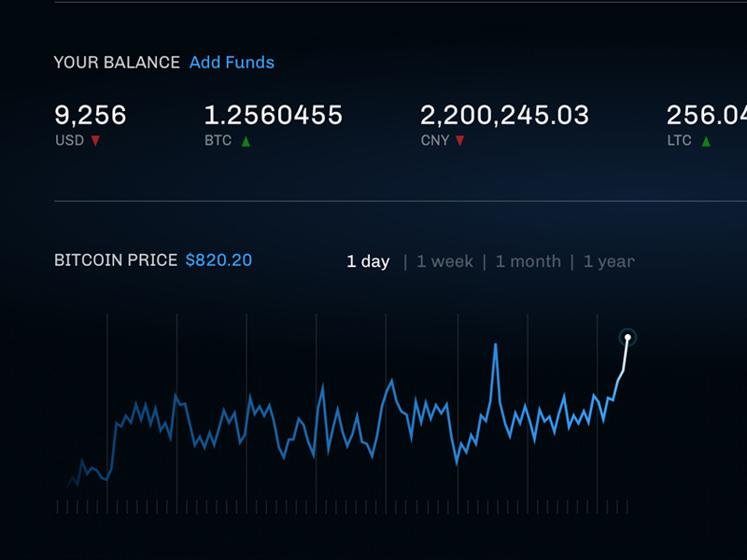Switch to the 1 week chart range
The width and height of the screenshot is (747, 560).
pyautogui.click(x=444, y=261)
